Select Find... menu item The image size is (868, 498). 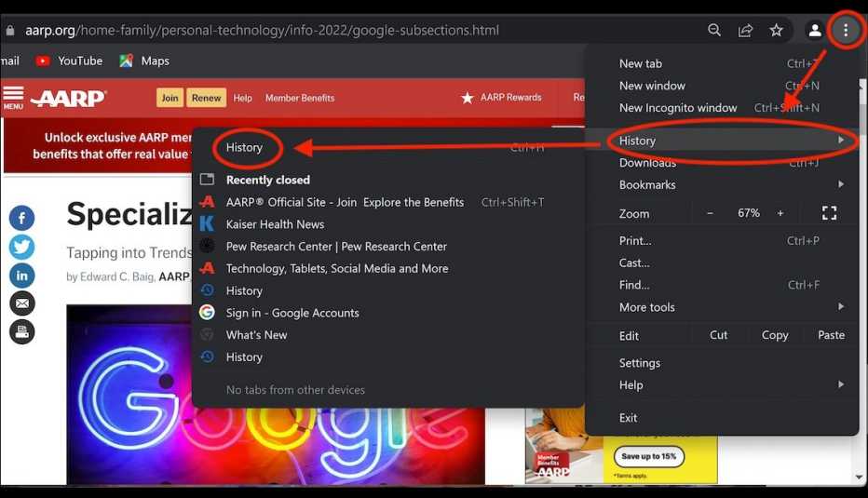click(721, 285)
